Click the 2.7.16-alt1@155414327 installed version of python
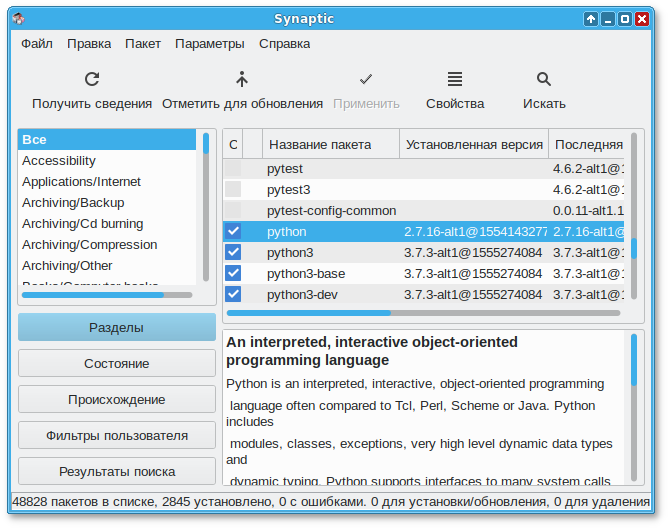This screenshot has width=668, height=528. tap(475, 231)
